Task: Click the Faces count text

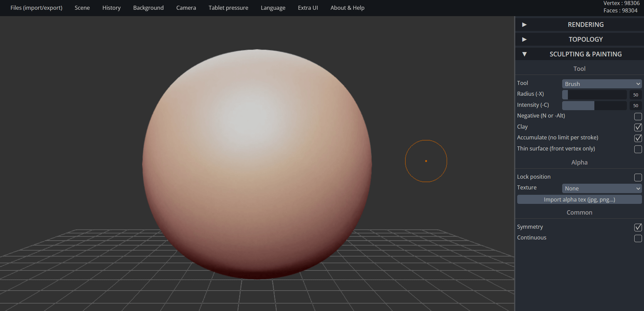Action: (x=620, y=10)
